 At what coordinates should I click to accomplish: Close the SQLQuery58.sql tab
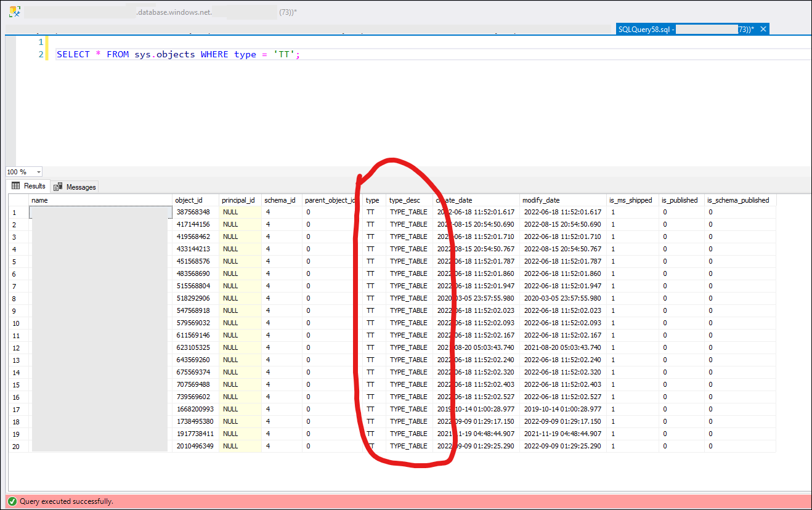click(x=762, y=28)
